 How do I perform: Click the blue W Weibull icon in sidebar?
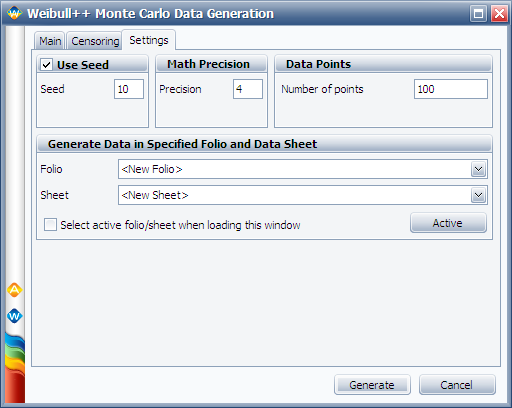click(14, 316)
